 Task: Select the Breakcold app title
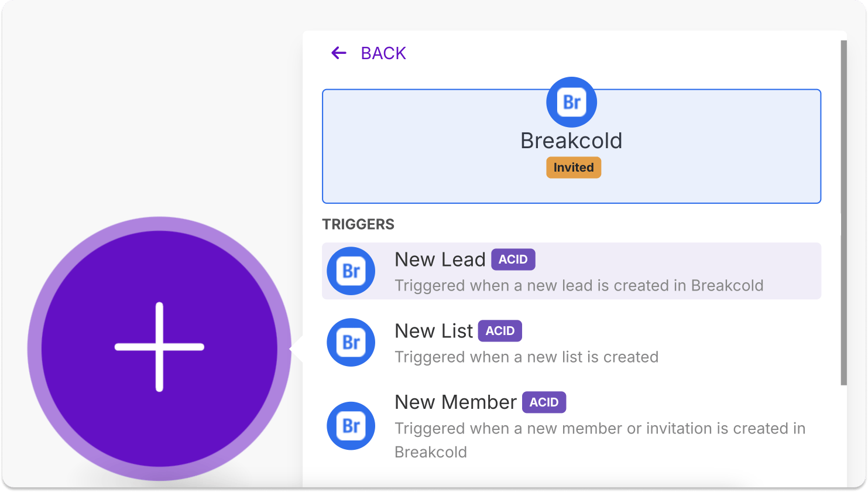[x=571, y=141]
